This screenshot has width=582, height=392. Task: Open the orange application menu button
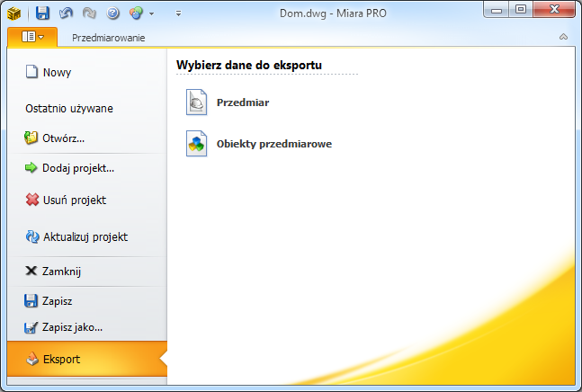click(x=32, y=37)
